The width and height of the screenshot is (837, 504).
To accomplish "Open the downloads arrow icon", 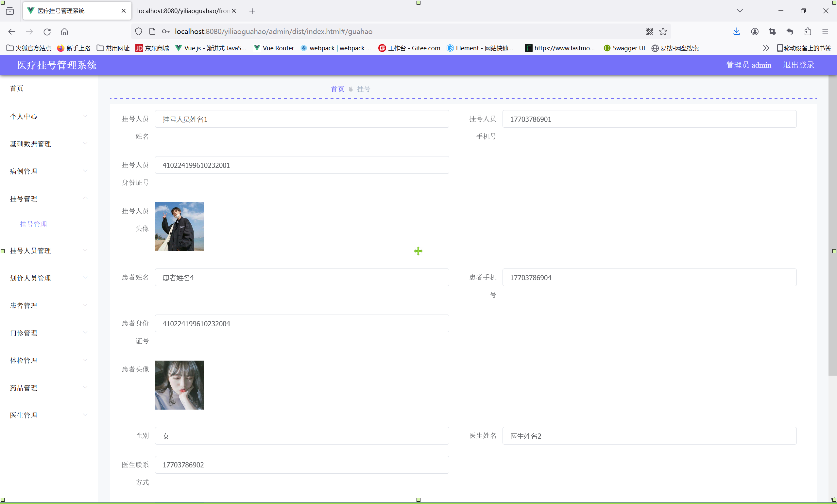I will click(x=736, y=32).
